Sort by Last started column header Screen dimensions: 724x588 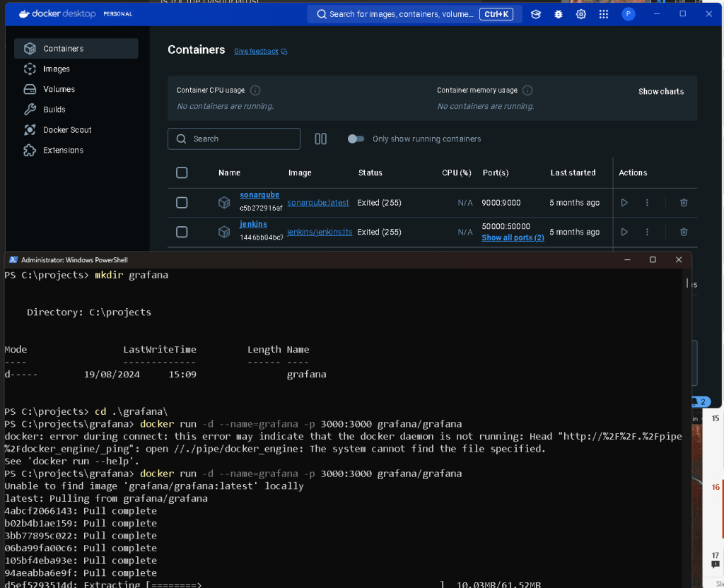(x=573, y=172)
